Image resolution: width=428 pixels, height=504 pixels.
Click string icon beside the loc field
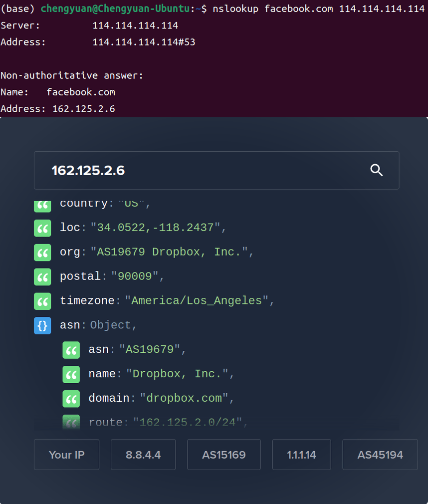point(42,228)
